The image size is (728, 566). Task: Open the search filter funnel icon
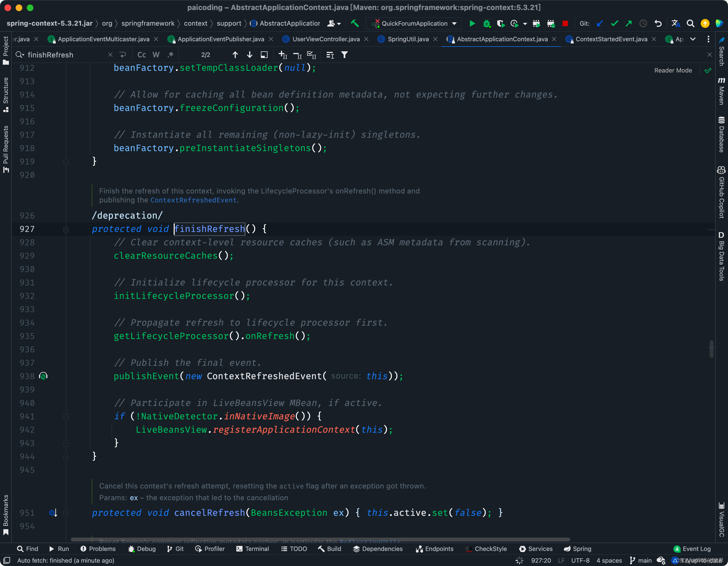click(x=344, y=55)
